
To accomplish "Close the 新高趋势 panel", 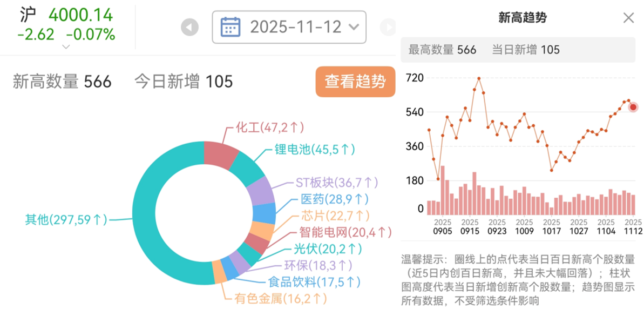I will tap(629, 18).
